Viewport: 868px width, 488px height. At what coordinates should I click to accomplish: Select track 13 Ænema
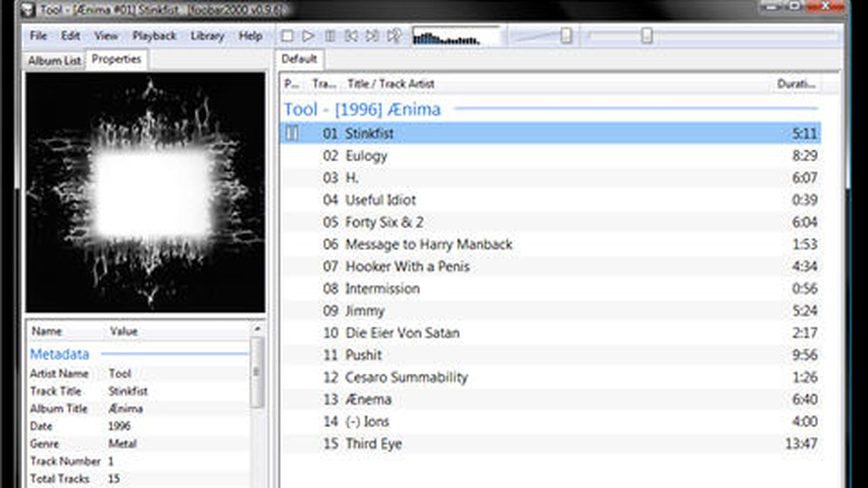(x=551, y=400)
